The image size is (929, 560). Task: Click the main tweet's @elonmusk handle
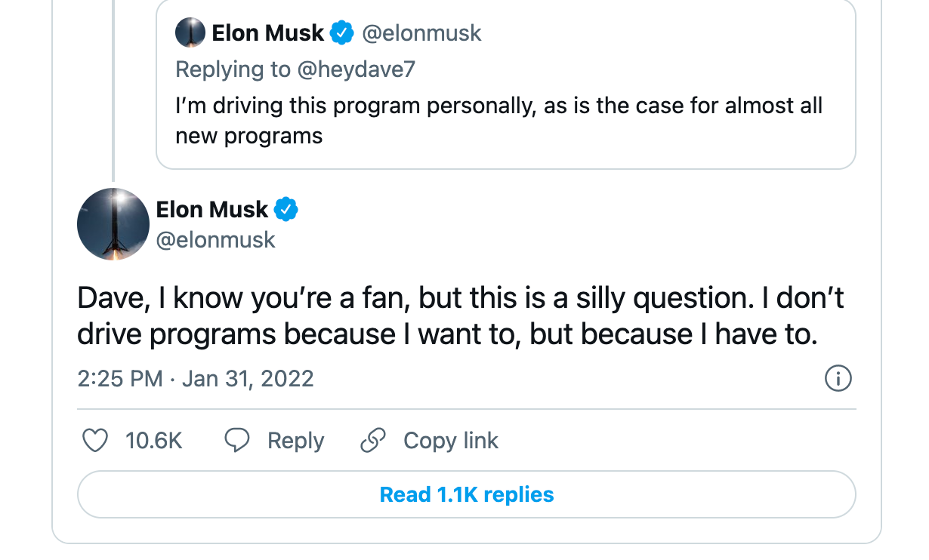pyautogui.click(x=216, y=240)
